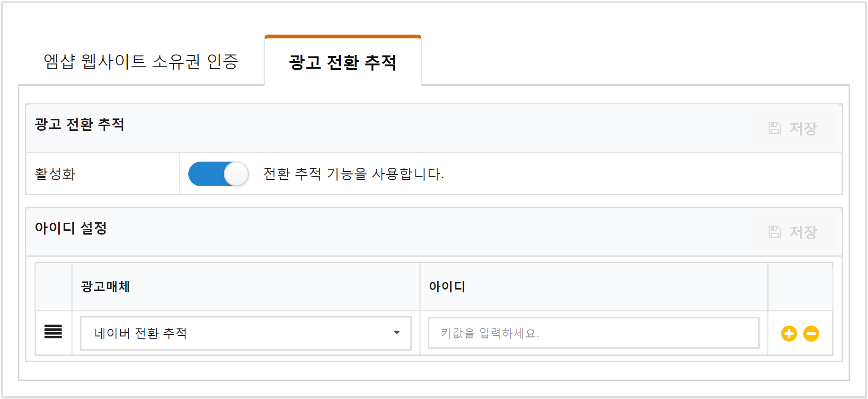Focus the 키값을 입력하세요 input field
This screenshot has width=868, height=399.
[593, 333]
